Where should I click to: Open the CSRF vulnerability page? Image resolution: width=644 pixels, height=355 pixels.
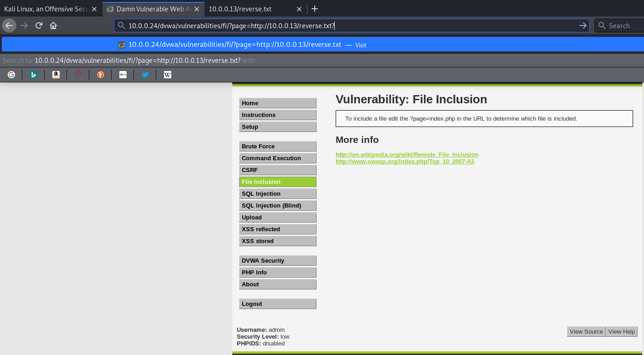pos(278,170)
